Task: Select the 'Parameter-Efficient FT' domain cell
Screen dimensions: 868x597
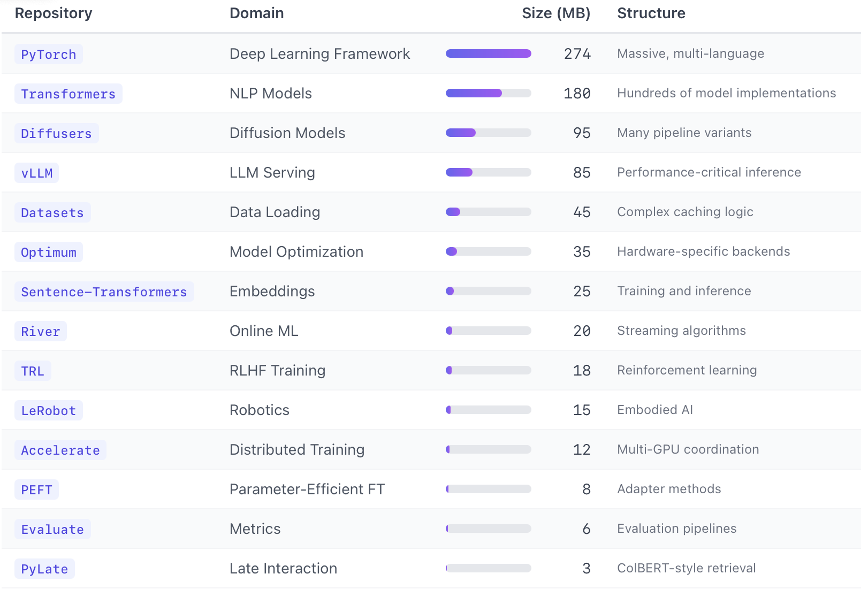Action: [x=307, y=489]
